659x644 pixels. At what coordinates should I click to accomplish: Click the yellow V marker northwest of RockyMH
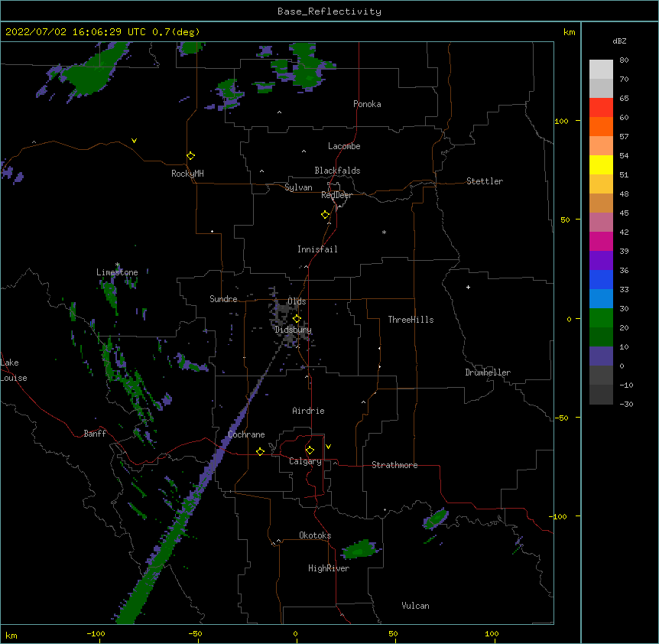pyautogui.click(x=134, y=141)
